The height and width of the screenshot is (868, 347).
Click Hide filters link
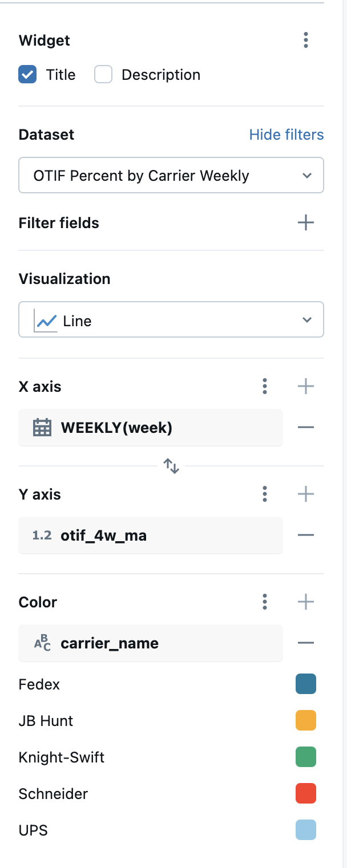pos(287,135)
